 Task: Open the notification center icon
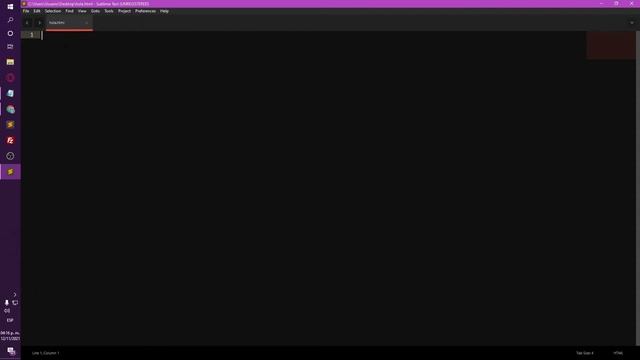(x=11, y=351)
